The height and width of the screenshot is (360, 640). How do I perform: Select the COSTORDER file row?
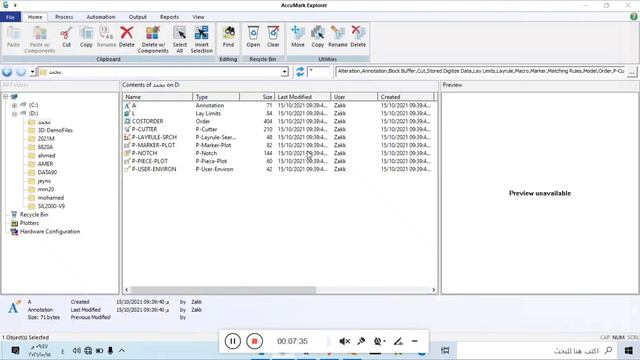280,121
